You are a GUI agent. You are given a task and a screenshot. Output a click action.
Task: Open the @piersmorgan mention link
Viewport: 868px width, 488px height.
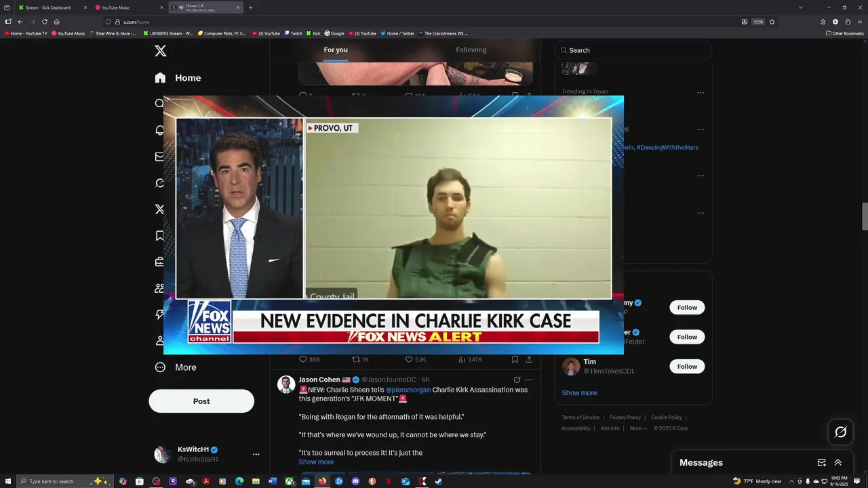coord(408,390)
